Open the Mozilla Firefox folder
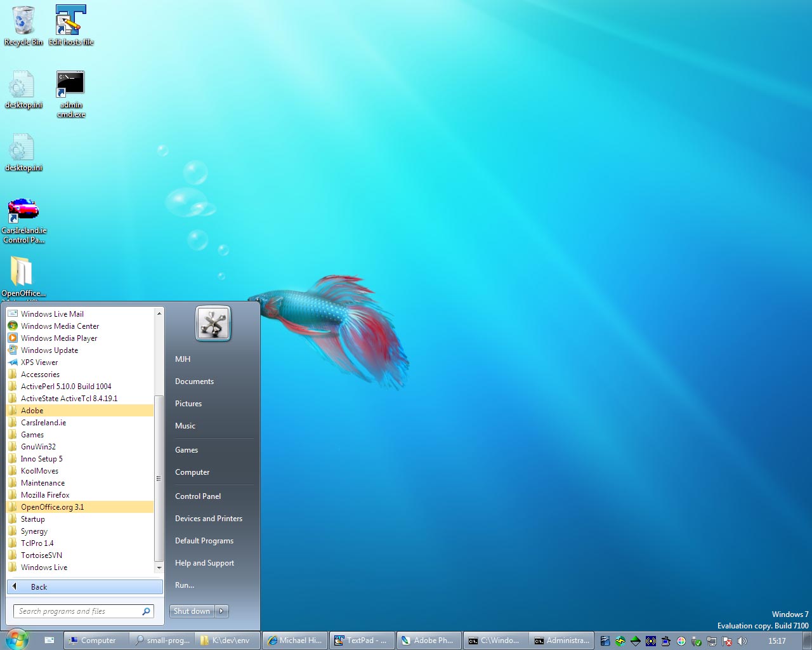 coord(80,494)
